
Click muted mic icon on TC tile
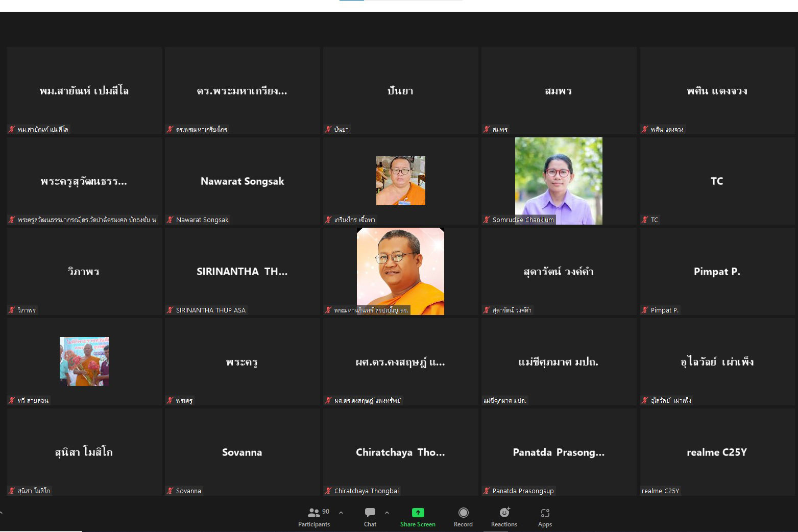tap(645, 220)
